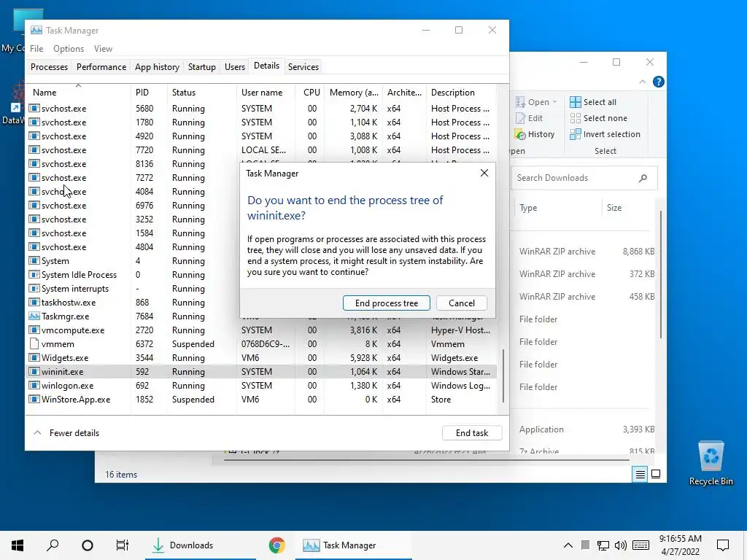Switch to the Services tab
The image size is (747, 560).
pos(303,66)
